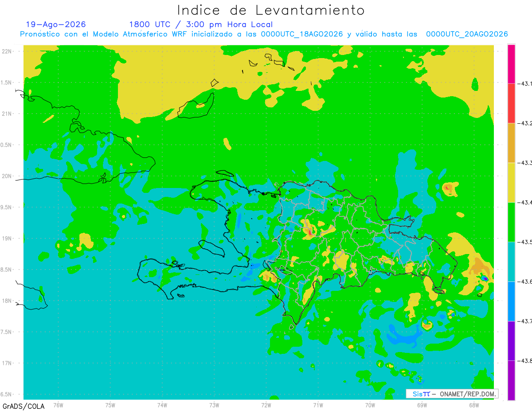Click the title 'Indice de Levantamiento'
This screenshot has width=532, height=411.
click(x=271, y=10)
